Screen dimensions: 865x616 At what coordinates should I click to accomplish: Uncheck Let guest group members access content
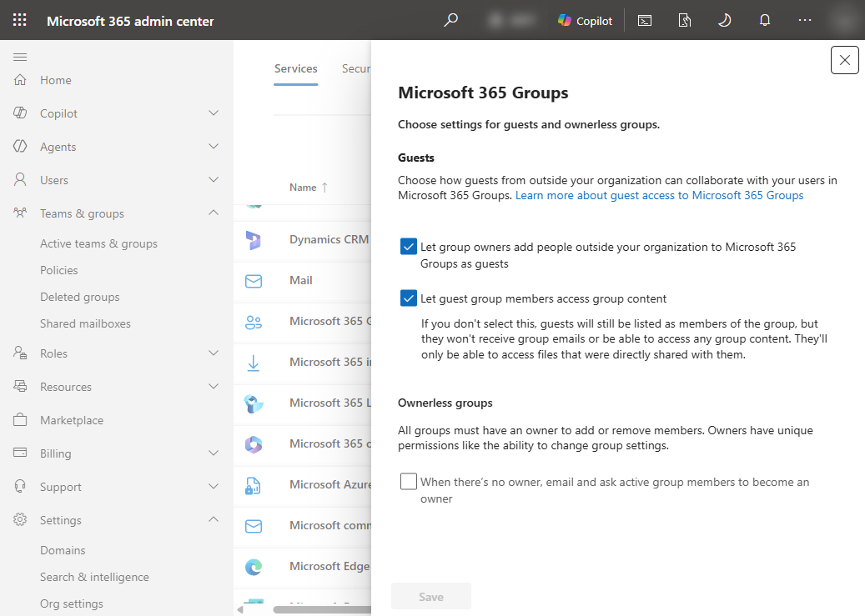click(408, 298)
